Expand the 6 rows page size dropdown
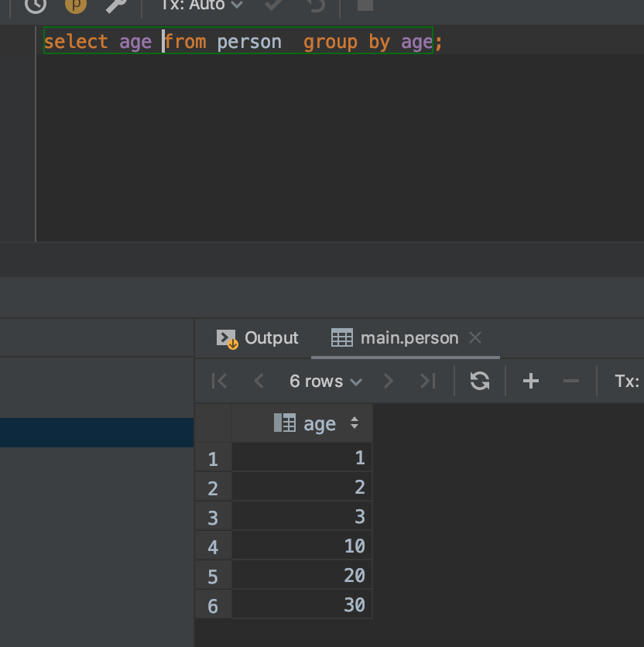644x647 pixels. click(326, 382)
